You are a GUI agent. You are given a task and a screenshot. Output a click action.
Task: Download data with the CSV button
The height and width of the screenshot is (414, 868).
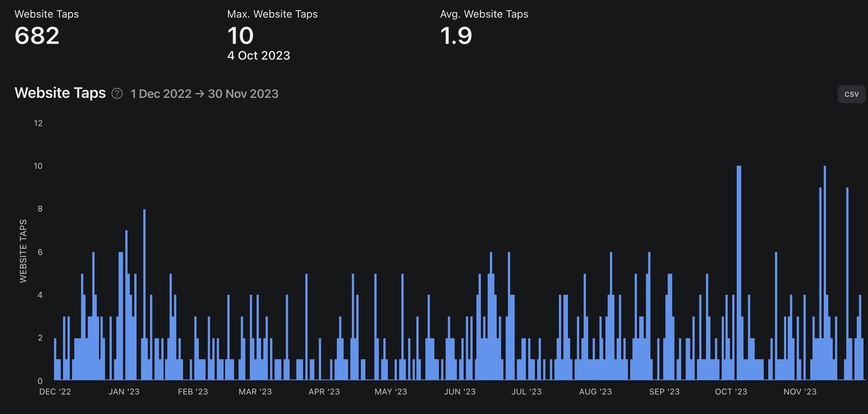click(851, 94)
